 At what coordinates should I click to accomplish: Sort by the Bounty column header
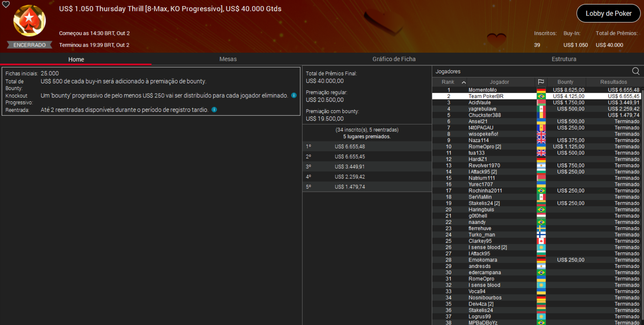[565, 82]
